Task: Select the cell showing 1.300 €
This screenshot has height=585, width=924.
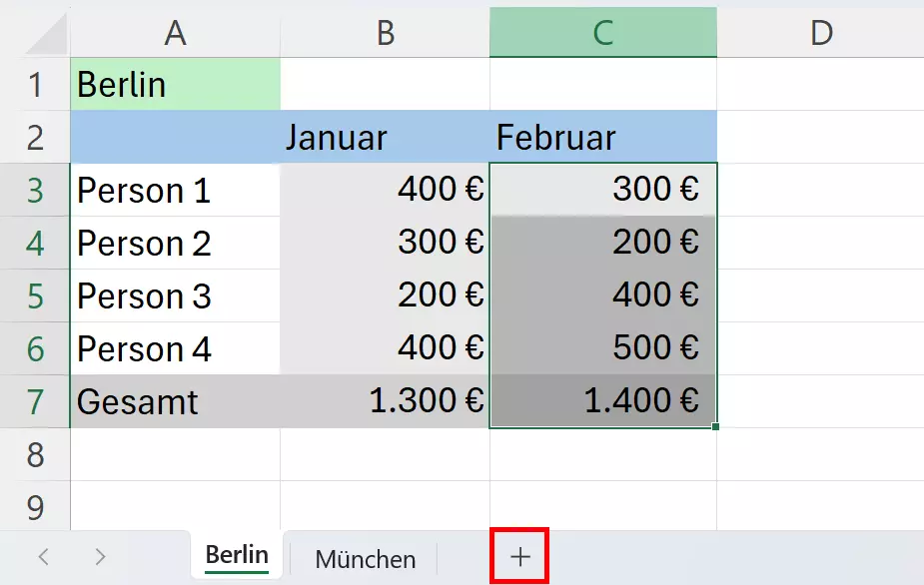Action: tap(385, 401)
